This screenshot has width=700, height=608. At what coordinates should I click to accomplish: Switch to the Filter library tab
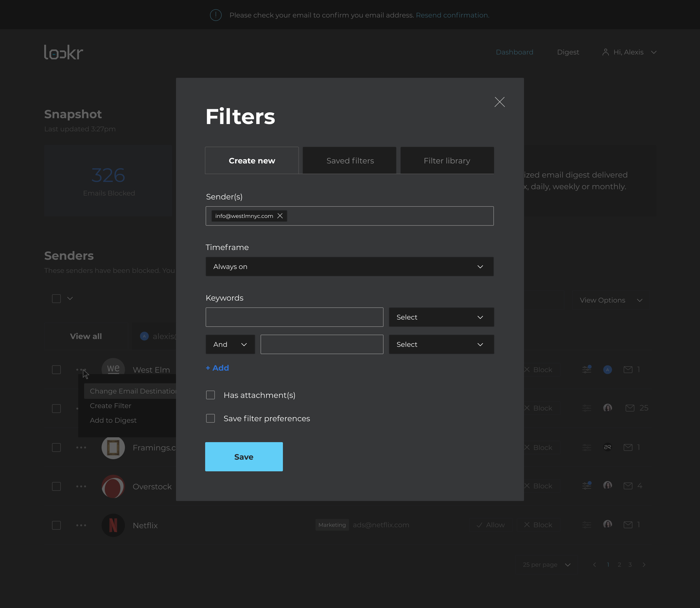tap(447, 161)
